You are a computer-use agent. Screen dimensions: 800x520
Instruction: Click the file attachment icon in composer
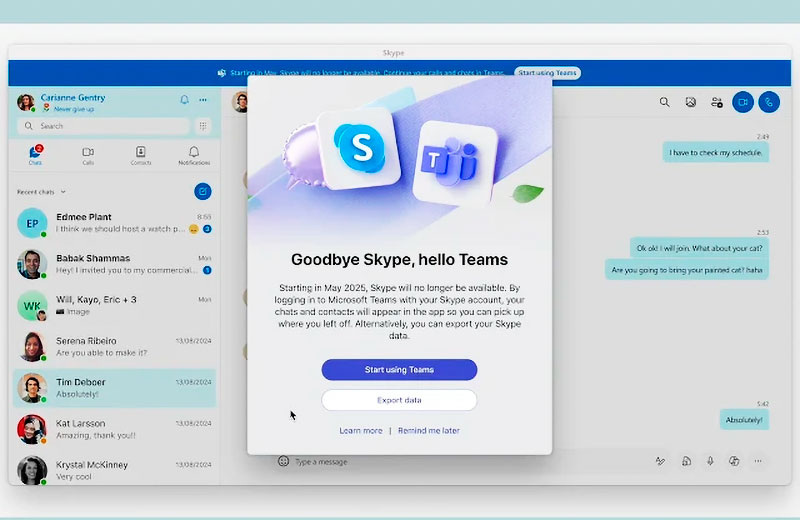point(686,461)
